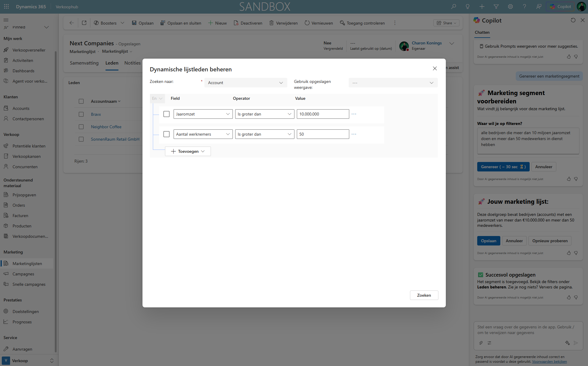Viewport: 588px width, 366px height.
Task: Collapse the left navigation hamburger menu
Action: (6, 20)
